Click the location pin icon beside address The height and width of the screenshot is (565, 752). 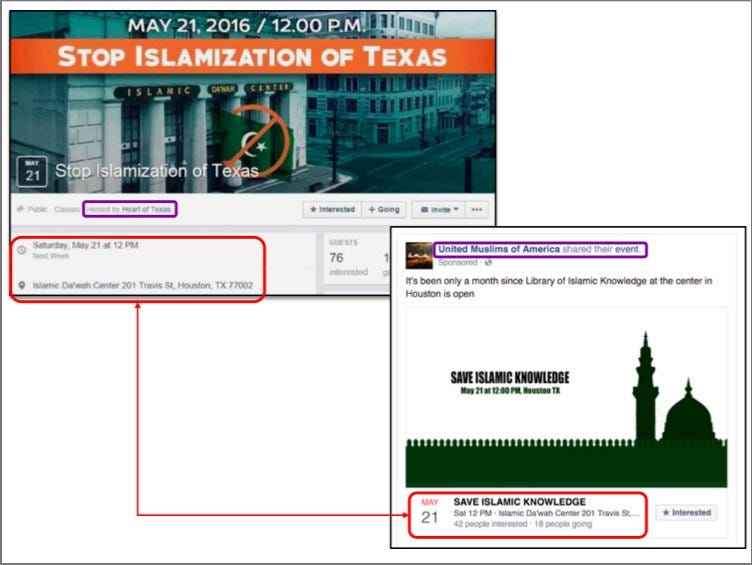[x=22, y=285]
